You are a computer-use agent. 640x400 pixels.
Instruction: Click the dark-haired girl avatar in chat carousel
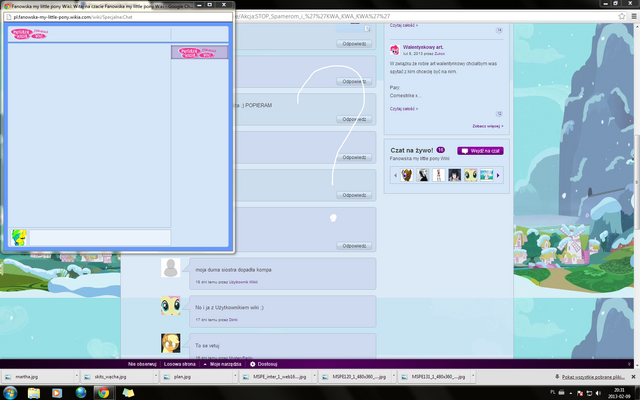click(454, 175)
